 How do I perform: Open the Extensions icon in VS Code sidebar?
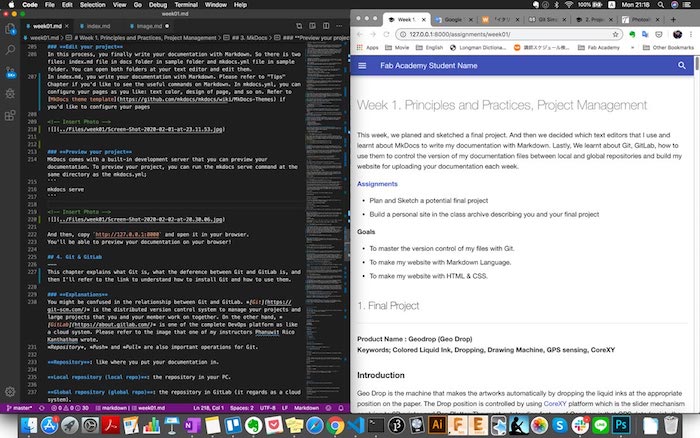pos(10,115)
